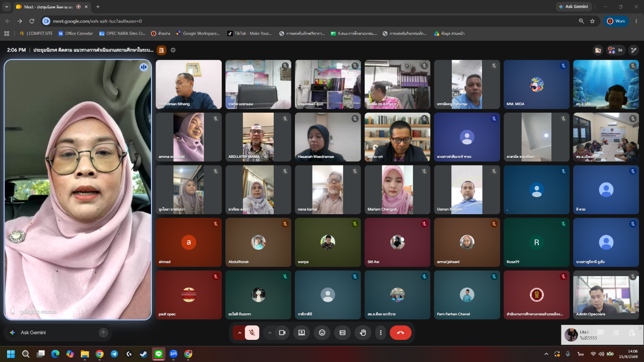Open the participants list showing 36
This screenshot has width=644, height=362.
[x=615, y=50]
